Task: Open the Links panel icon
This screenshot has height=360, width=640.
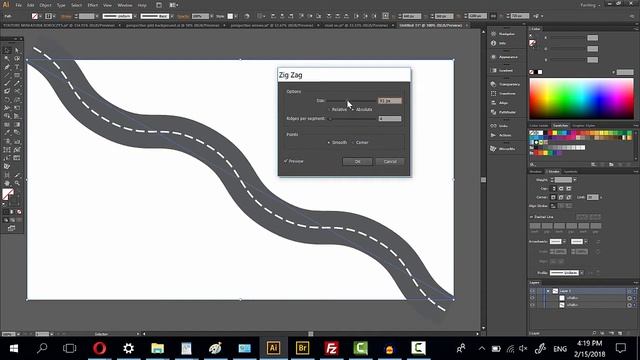Action: (493, 126)
